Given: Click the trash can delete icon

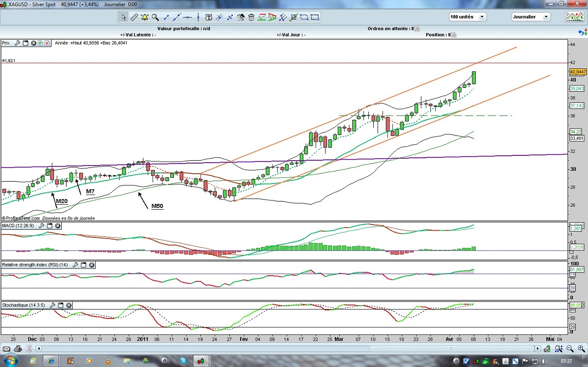Looking at the screenshot, I should [251, 17].
